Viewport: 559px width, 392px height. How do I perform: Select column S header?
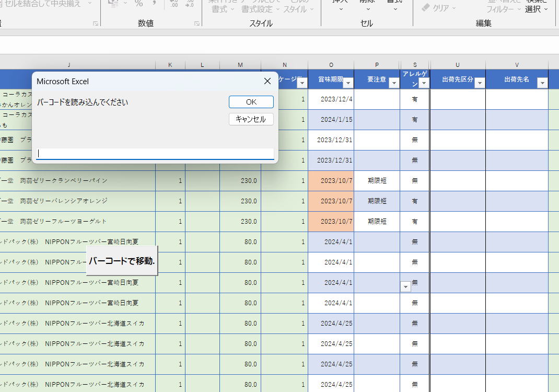point(415,65)
